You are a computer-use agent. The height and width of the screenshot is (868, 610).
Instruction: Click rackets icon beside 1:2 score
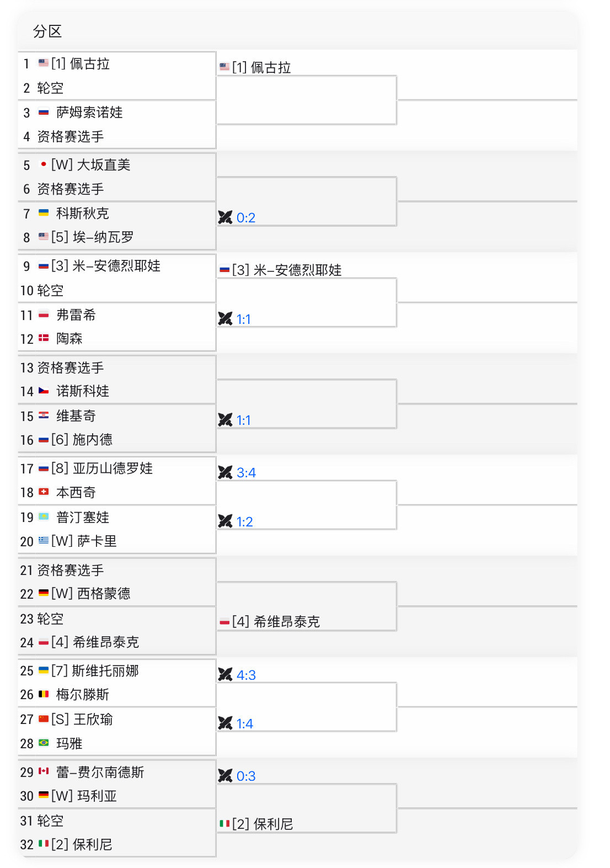point(225,521)
